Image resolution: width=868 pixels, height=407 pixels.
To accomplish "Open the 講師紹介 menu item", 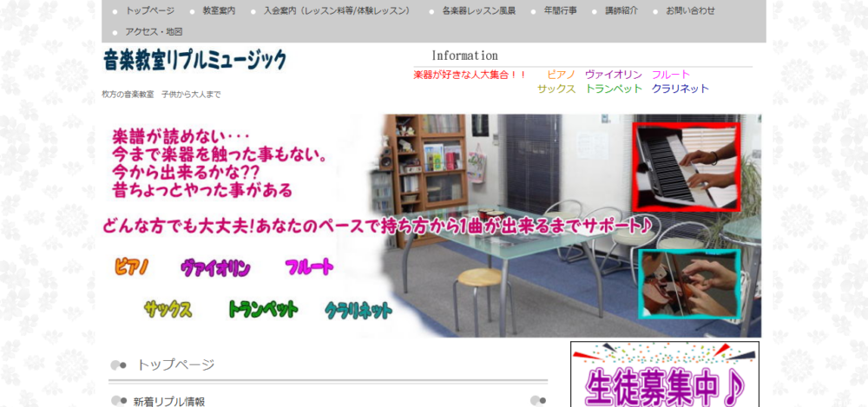I will 621,10.
